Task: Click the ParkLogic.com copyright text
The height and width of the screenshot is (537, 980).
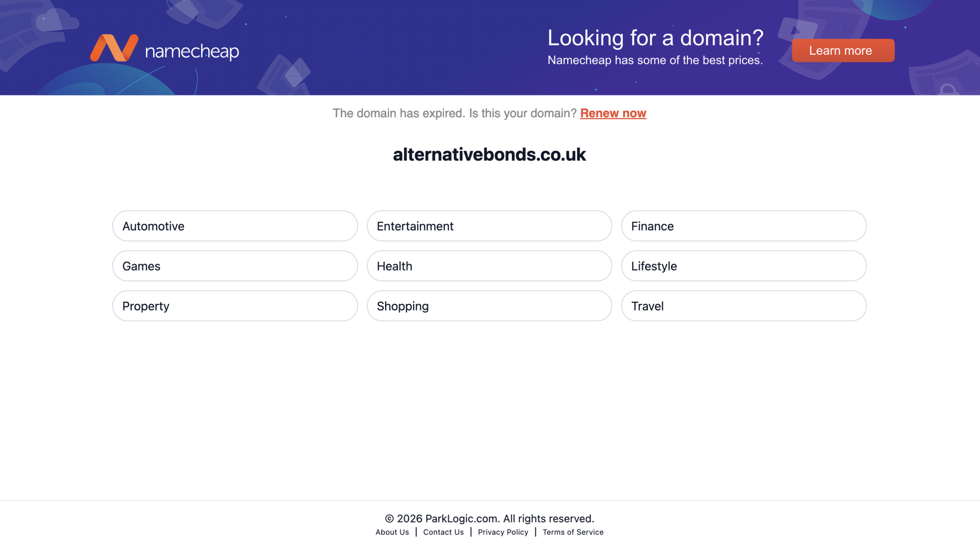Action: tap(489, 519)
